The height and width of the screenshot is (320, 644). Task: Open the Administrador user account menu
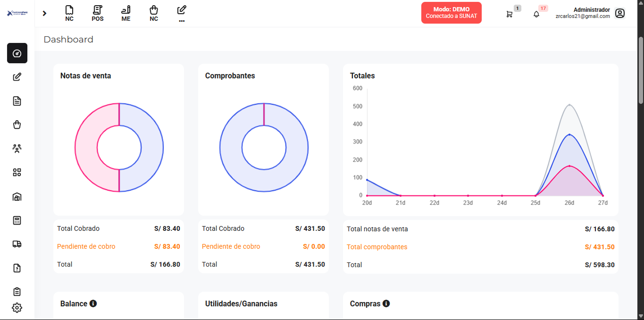pyautogui.click(x=619, y=13)
